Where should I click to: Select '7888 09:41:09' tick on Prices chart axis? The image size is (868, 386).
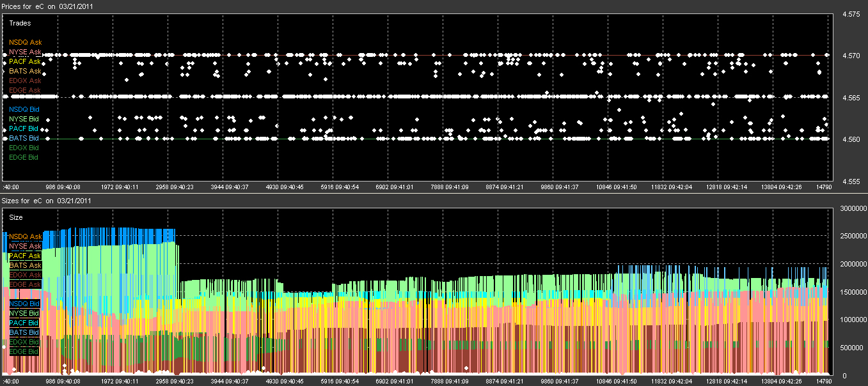(449, 187)
